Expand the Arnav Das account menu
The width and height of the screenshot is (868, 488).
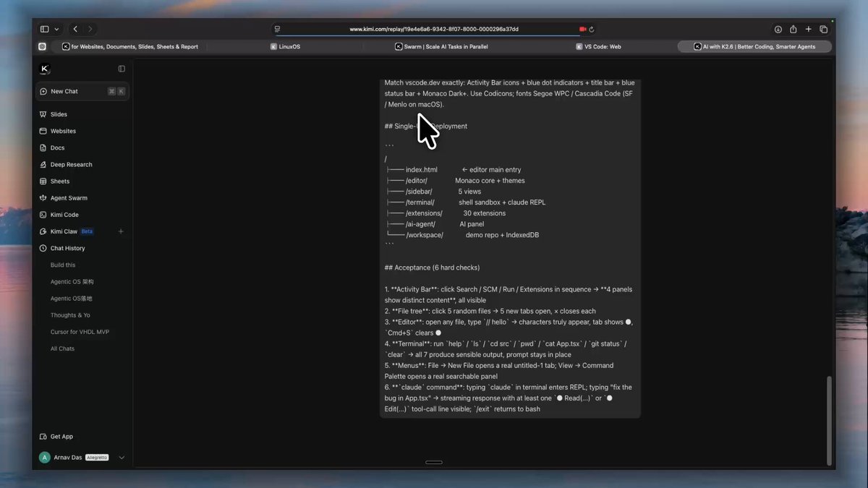(122, 458)
